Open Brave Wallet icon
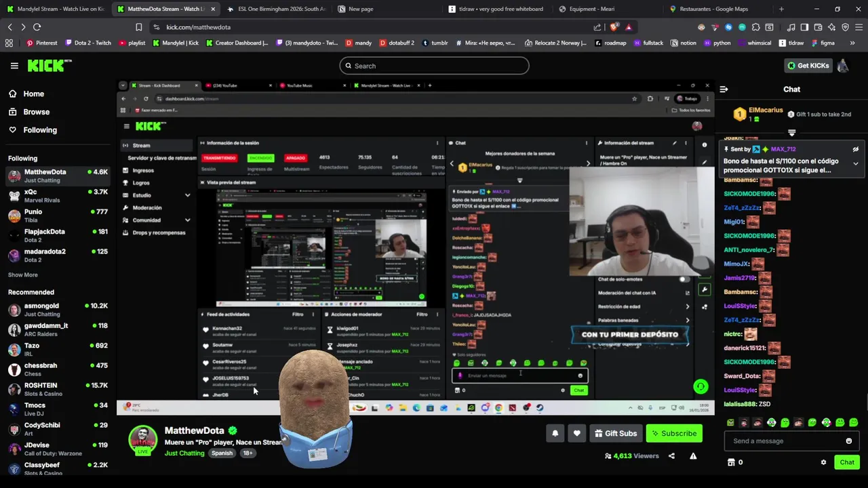The height and width of the screenshot is (488, 868). [x=818, y=27]
